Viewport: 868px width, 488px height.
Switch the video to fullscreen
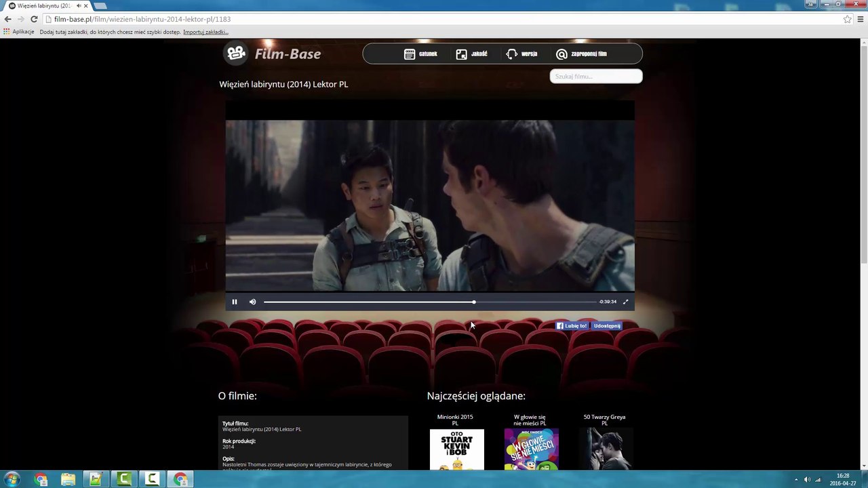[x=625, y=302]
